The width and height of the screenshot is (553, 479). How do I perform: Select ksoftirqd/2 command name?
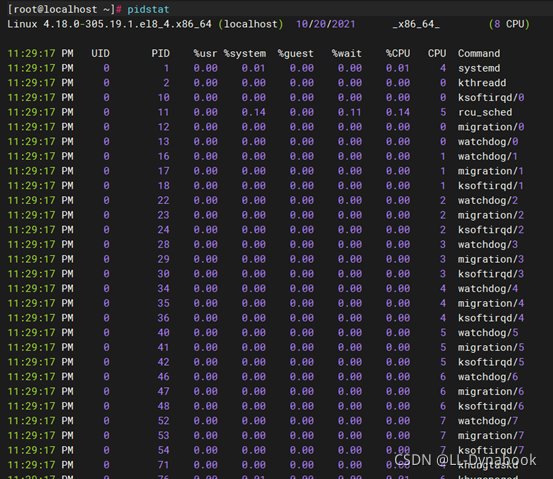491,230
